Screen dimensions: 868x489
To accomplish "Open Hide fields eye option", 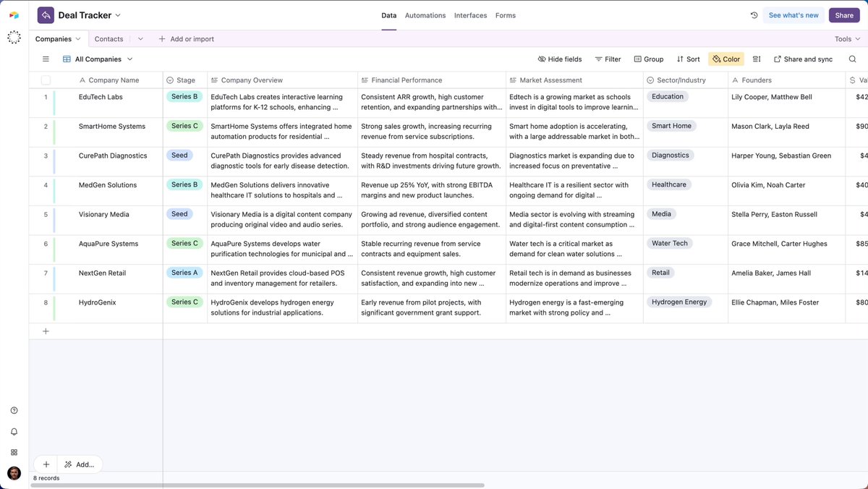I will click(560, 59).
